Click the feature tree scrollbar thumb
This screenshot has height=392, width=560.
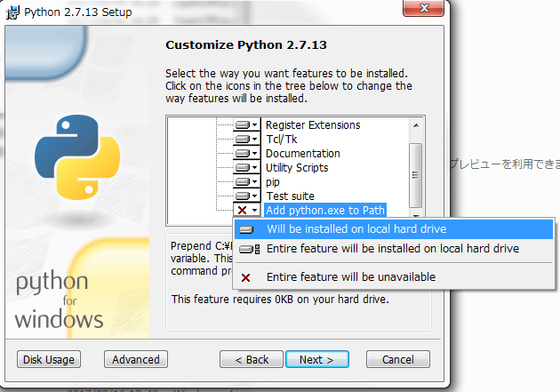[416, 175]
